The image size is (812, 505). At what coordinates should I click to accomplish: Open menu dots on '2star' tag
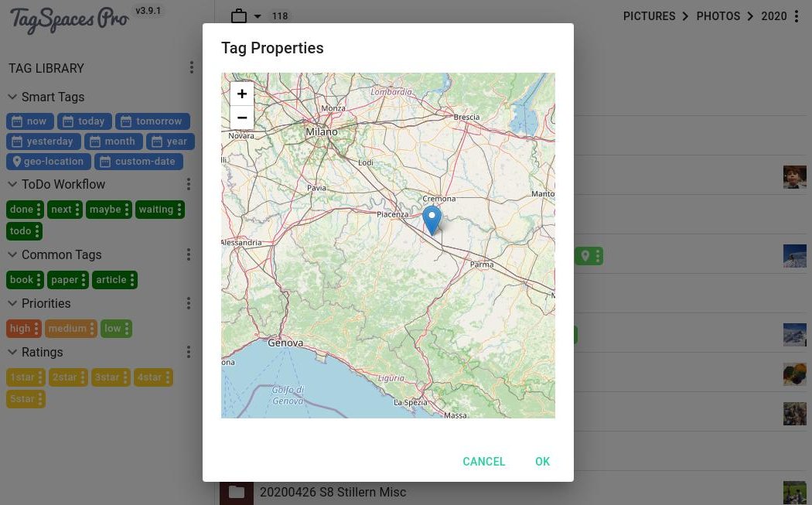[82, 377]
